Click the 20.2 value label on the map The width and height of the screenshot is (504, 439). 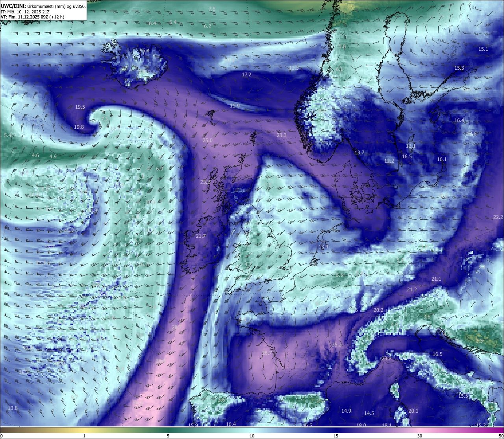[x=378, y=310]
